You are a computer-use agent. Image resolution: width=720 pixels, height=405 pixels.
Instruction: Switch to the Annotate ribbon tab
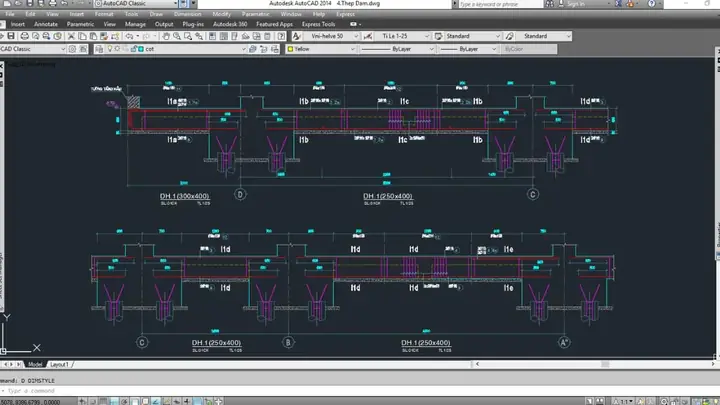(46, 24)
